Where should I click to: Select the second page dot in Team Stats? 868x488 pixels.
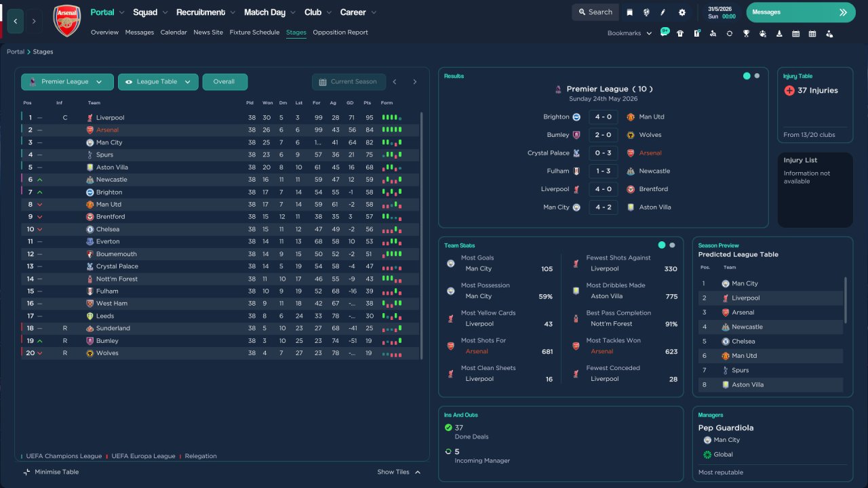point(672,245)
